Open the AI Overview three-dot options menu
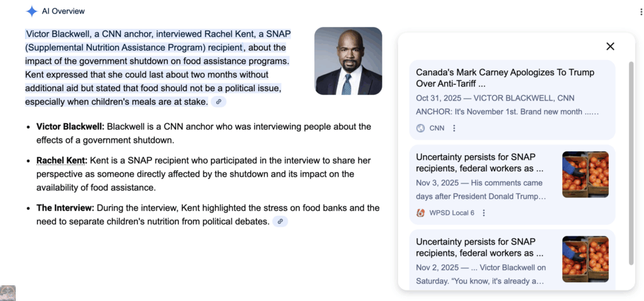This screenshot has height=301, width=644. point(641,12)
